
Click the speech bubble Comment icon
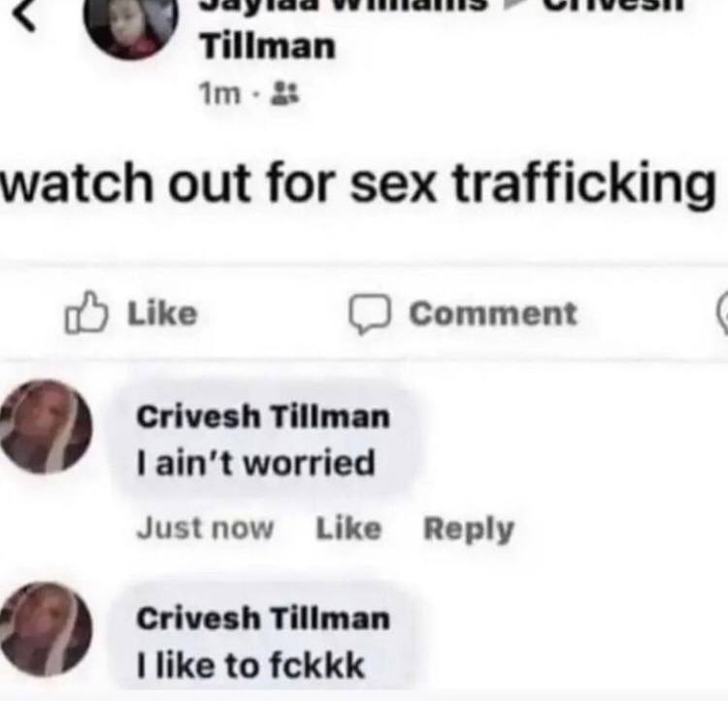pos(370,314)
